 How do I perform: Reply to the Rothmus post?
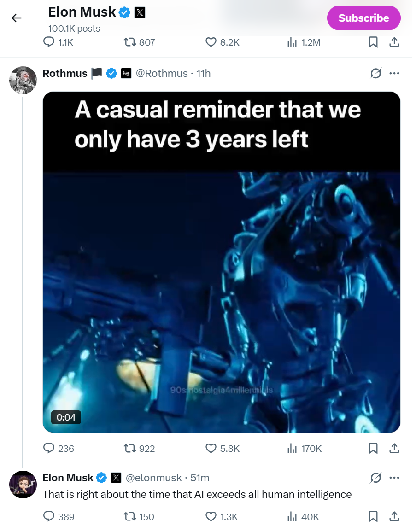click(x=49, y=448)
